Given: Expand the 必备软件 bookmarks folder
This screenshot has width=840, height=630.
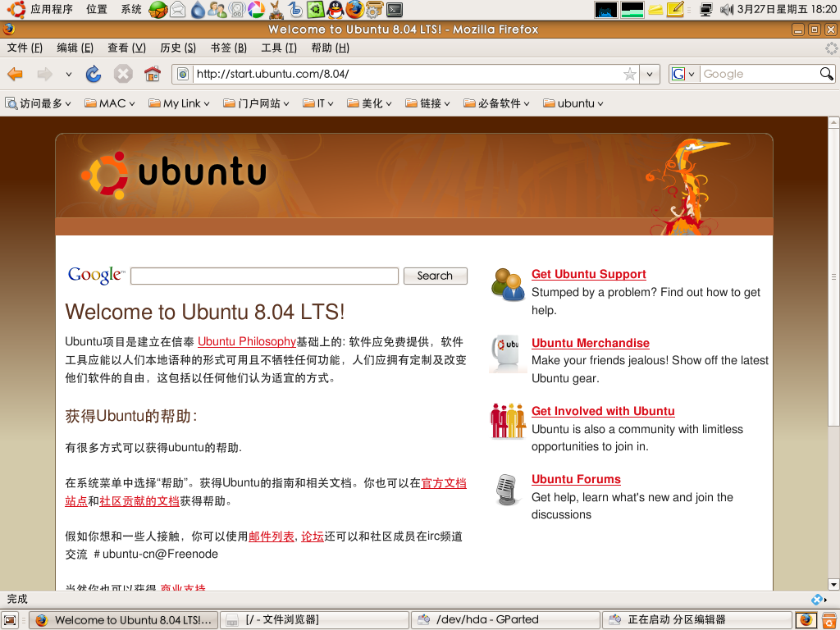Looking at the screenshot, I should click(x=496, y=103).
